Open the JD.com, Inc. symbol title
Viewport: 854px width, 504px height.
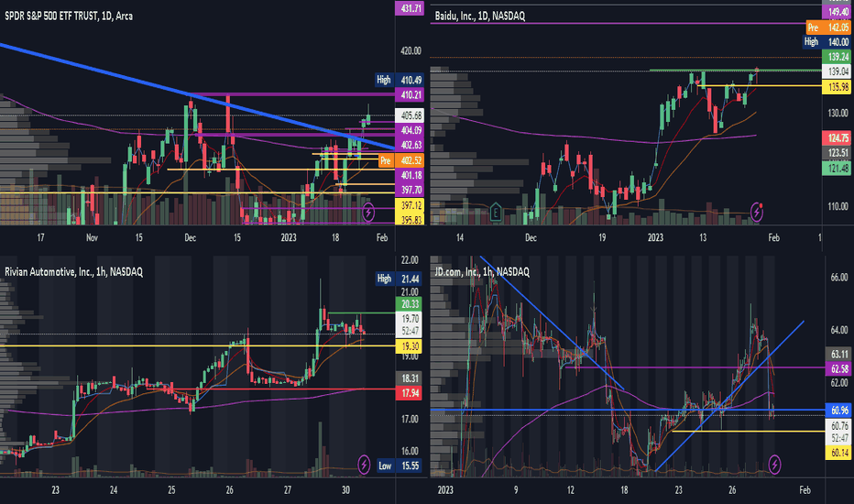click(x=481, y=271)
